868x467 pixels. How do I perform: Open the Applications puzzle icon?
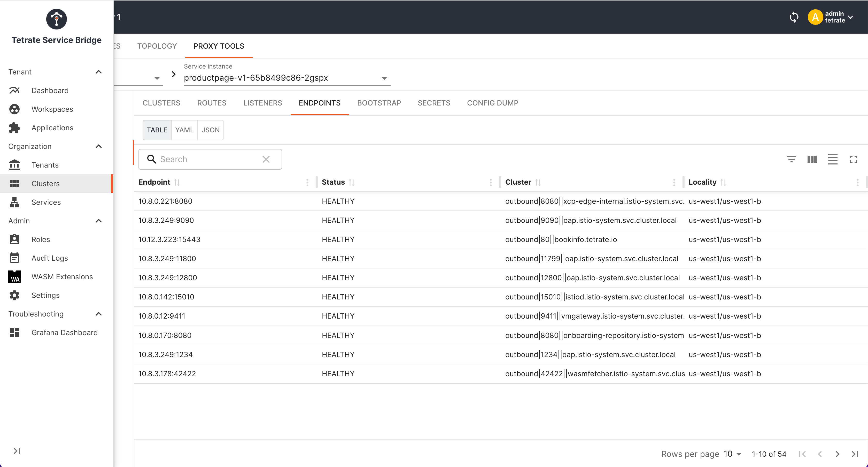pyautogui.click(x=14, y=127)
